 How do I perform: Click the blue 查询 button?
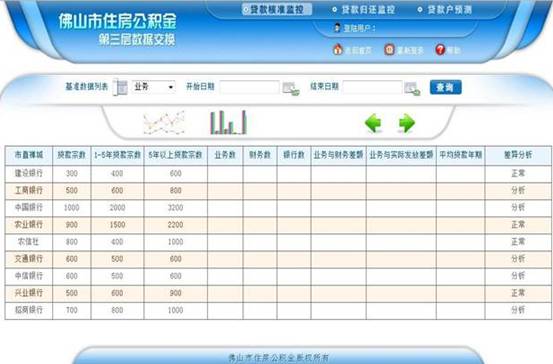click(x=445, y=87)
